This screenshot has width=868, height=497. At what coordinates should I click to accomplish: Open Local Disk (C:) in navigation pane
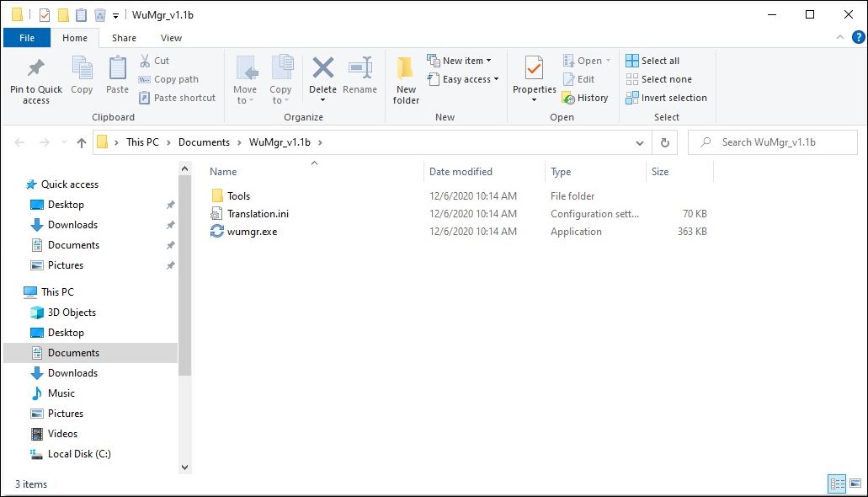[x=79, y=454]
